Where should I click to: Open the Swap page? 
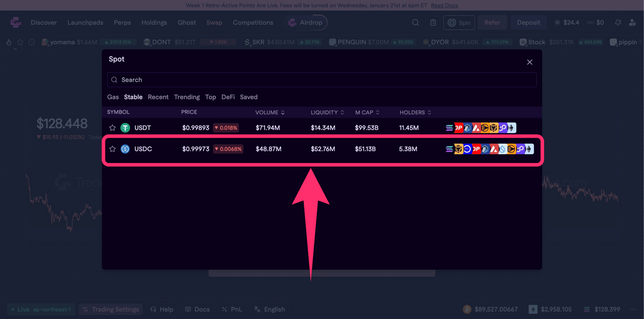point(214,22)
